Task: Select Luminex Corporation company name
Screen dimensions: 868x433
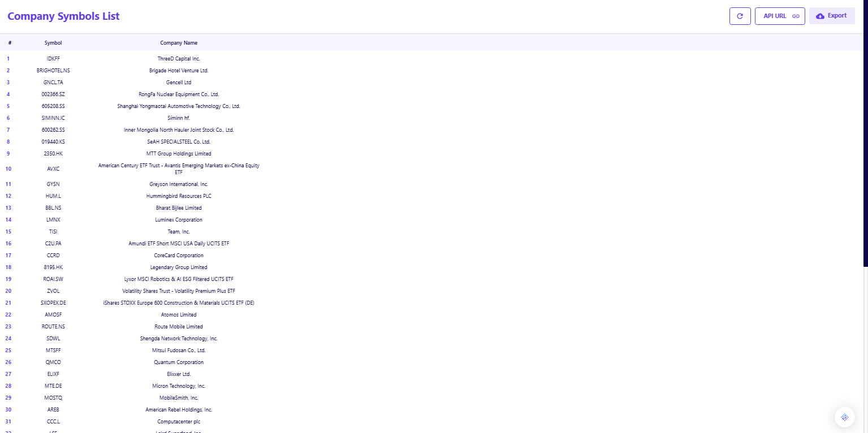Action: pos(179,220)
